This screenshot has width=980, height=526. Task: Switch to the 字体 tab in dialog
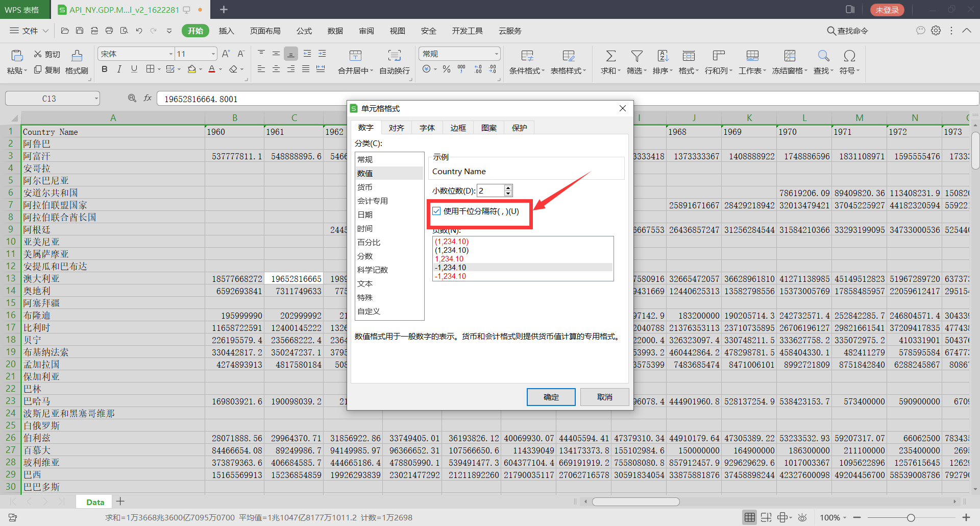coord(427,128)
